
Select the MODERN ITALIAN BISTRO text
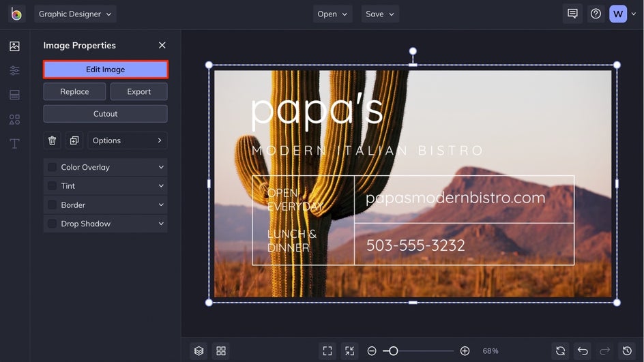(x=367, y=151)
